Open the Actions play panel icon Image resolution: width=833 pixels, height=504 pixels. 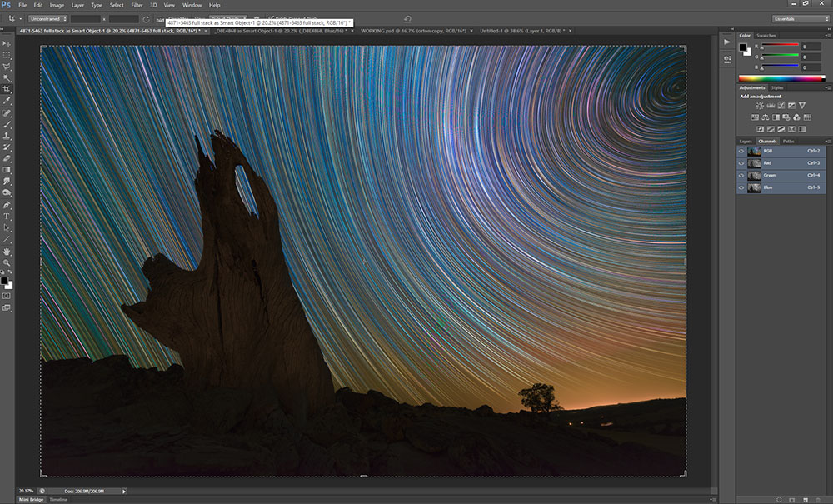pyautogui.click(x=726, y=42)
